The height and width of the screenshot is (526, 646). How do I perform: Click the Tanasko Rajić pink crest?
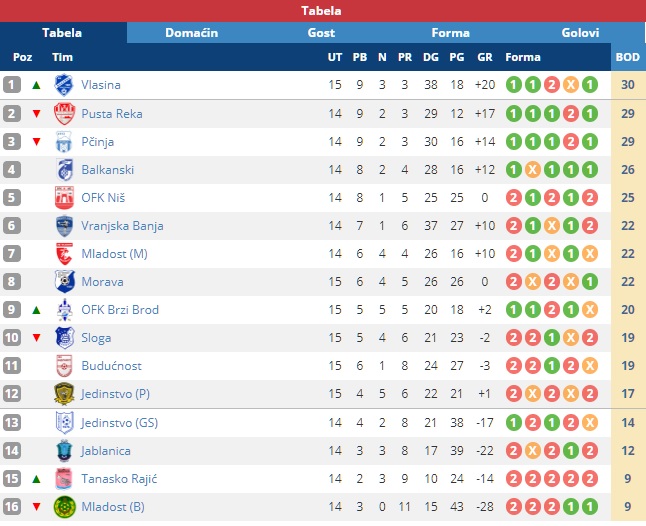point(64,479)
